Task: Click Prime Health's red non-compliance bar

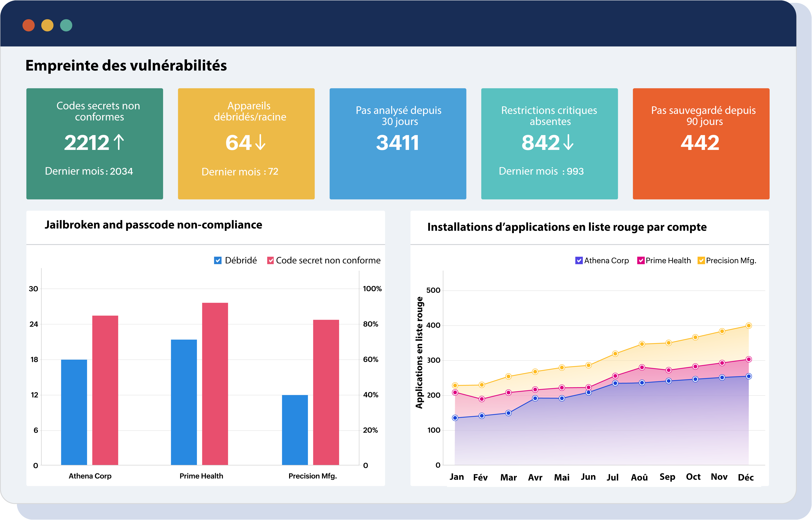Action: point(215,384)
